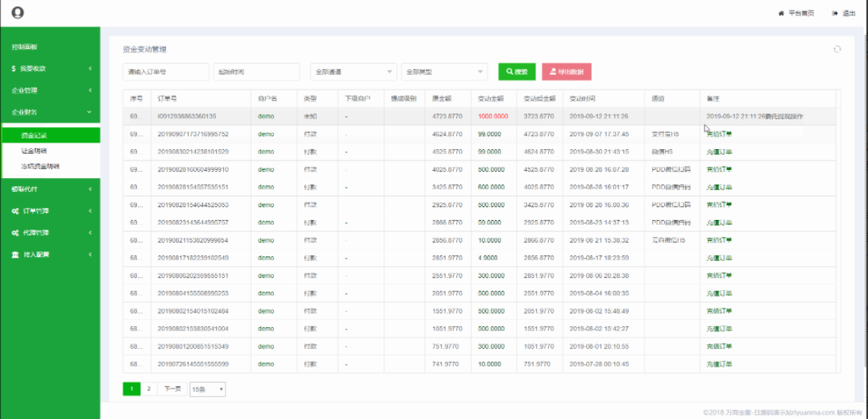Screen dimensions: 868x419
Task: Click timestamp 2019-08-02 15:42:27
Action: (598, 329)
